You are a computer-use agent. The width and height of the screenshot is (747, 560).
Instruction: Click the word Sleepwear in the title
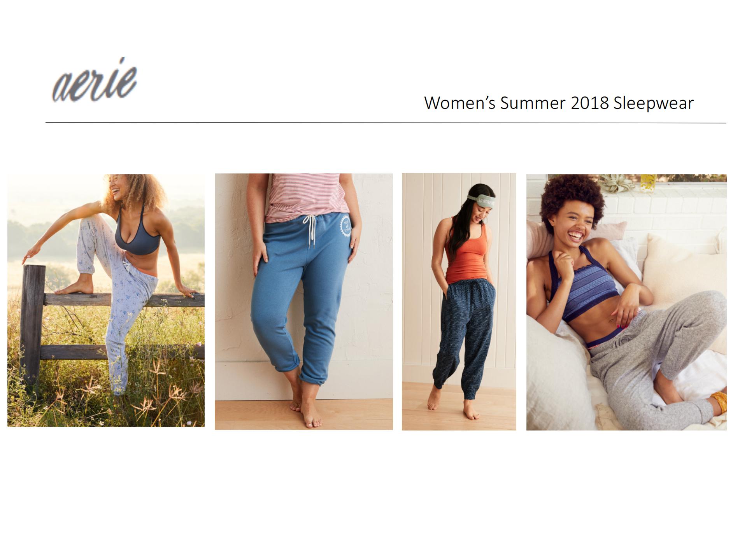point(654,103)
